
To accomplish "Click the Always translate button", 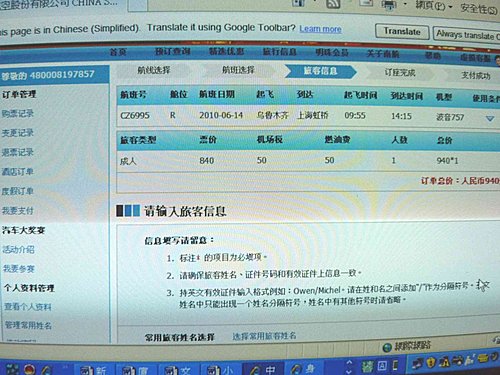I will (x=467, y=34).
